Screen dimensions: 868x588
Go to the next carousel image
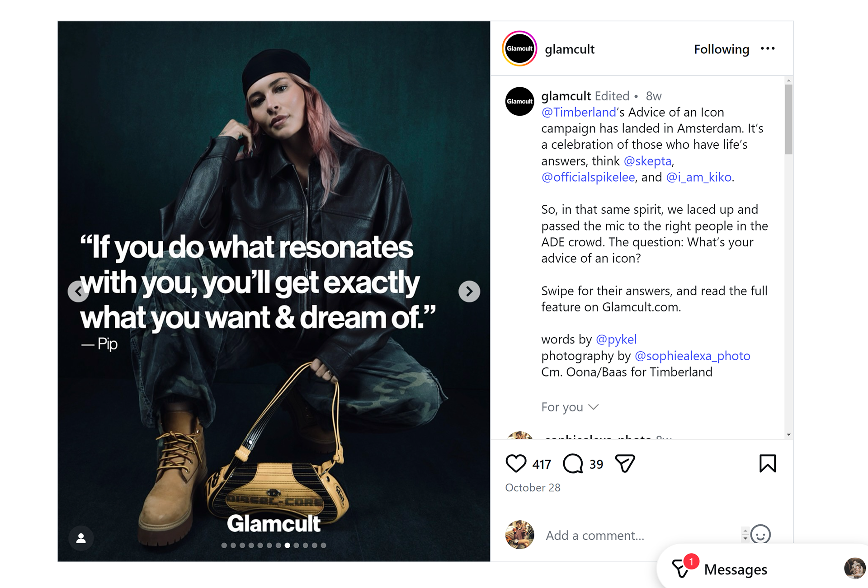click(x=469, y=292)
